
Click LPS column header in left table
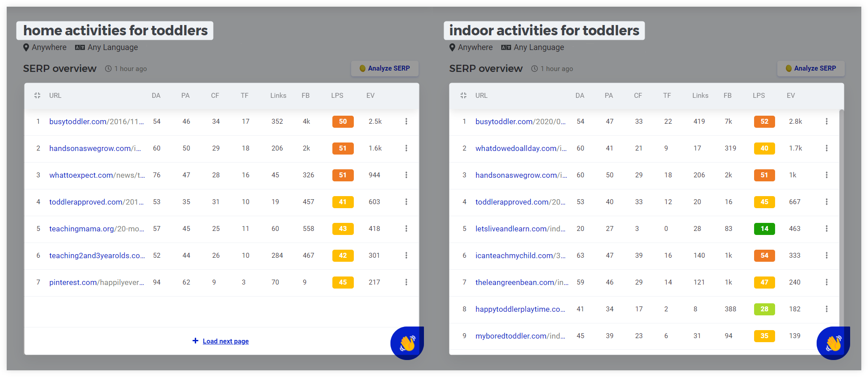(337, 96)
